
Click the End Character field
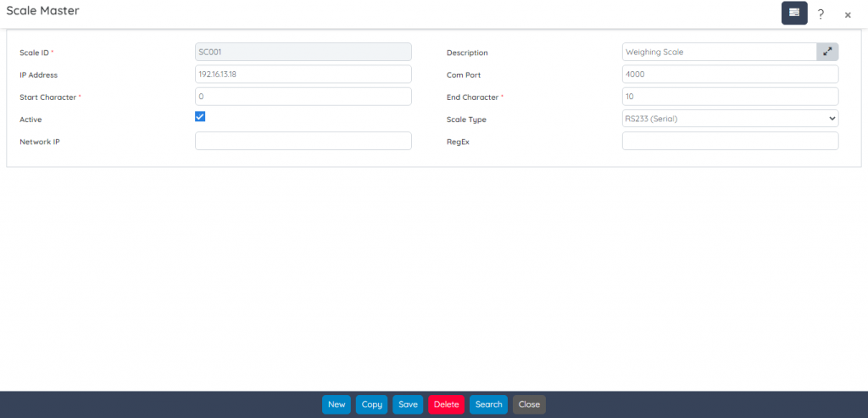click(730, 97)
